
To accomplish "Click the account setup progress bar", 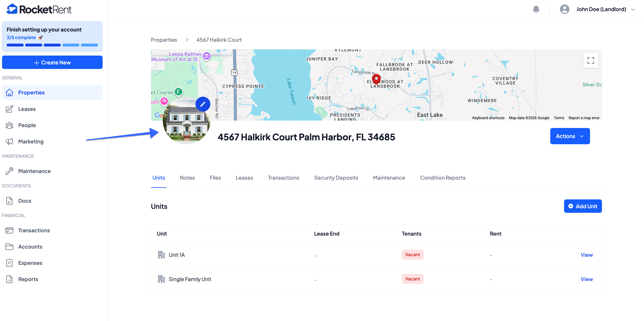I will click(52, 45).
